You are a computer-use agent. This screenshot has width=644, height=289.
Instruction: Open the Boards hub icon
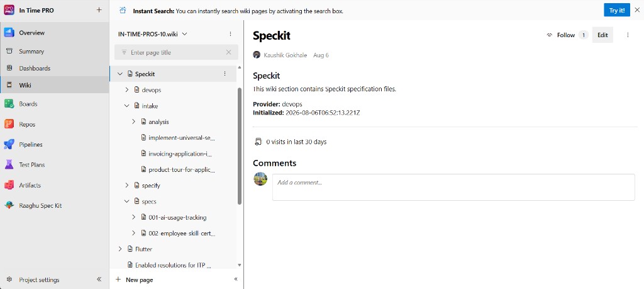(x=9, y=104)
